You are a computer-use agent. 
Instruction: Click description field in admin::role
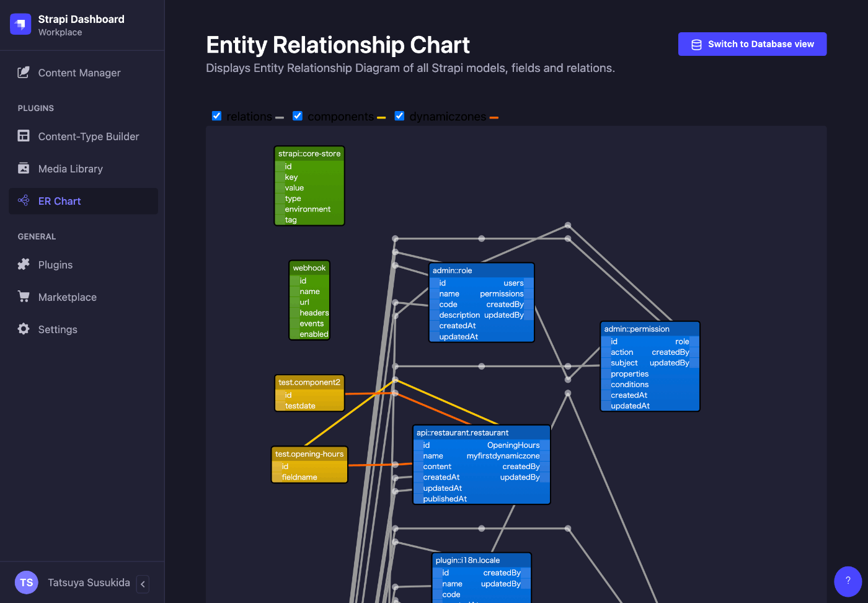point(459,315)
